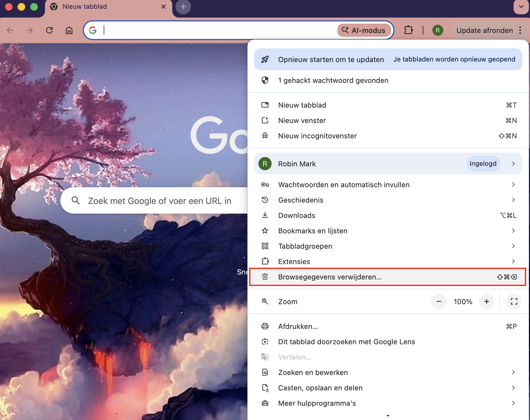Click the magnifier icon in the search box
Viewport: 530px width, 420px height.
(76, 200)
